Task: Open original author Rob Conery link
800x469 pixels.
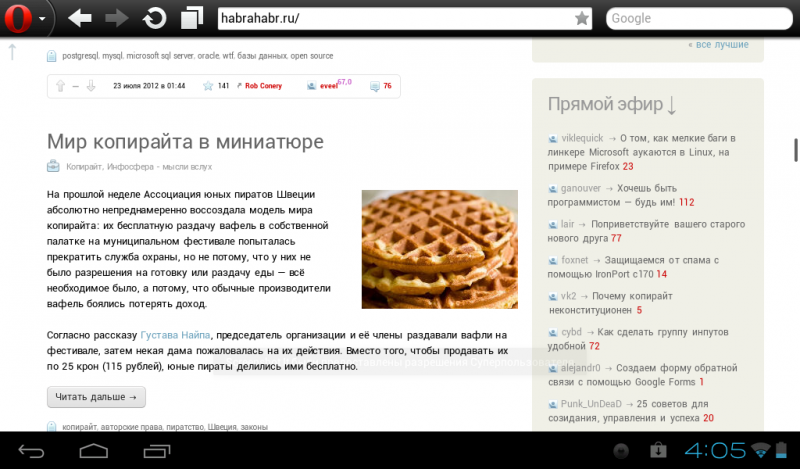Action: pos(263,86)
